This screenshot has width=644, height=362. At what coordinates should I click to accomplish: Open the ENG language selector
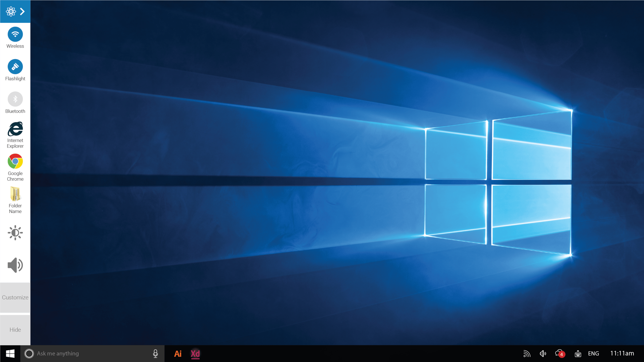tap(594, 354)
